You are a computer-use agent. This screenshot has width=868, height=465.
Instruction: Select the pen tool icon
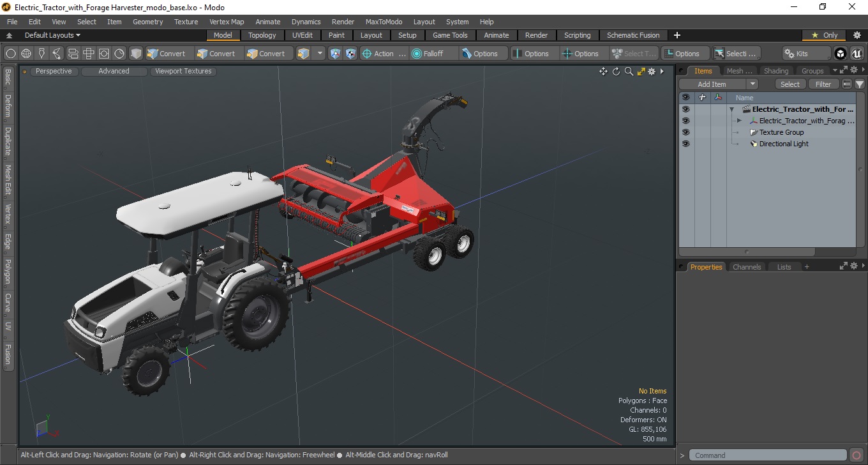[42, 54]
